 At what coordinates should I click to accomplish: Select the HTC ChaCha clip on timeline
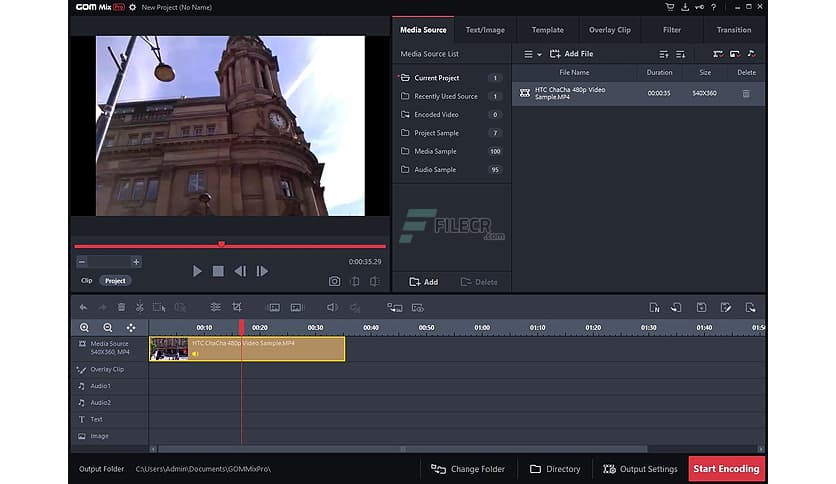tap(247, 349)
